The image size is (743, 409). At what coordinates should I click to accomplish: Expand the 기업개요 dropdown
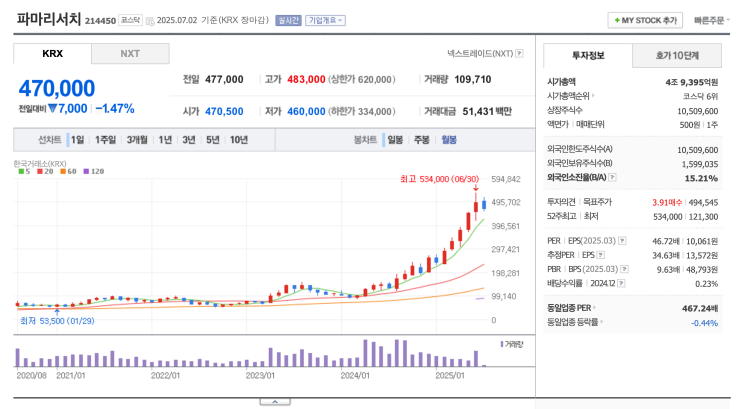(325, 20)
